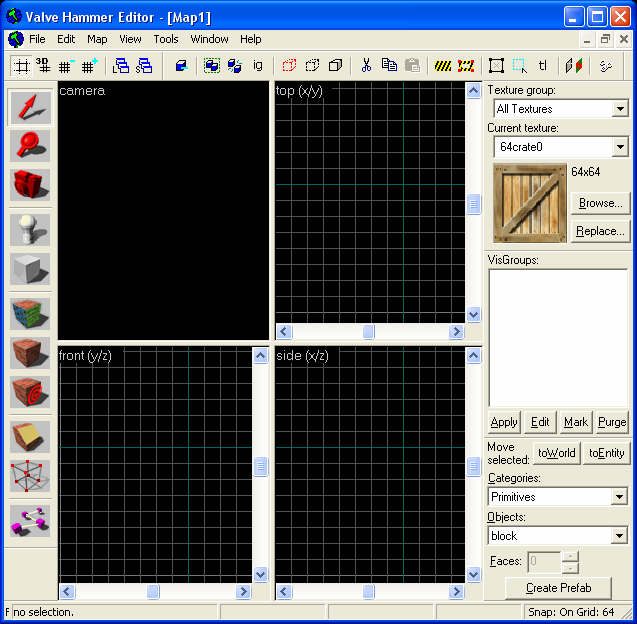
Task: Open the Current texture dropdown
Action: (x=620, y=147)
